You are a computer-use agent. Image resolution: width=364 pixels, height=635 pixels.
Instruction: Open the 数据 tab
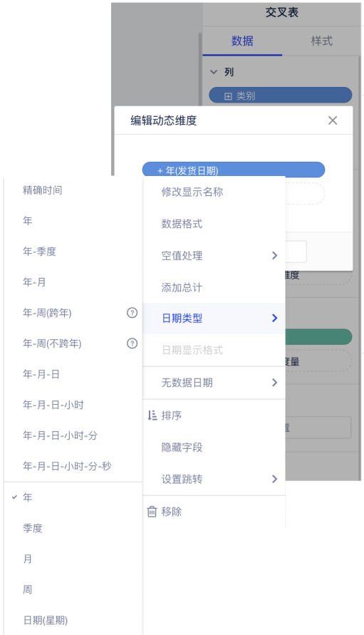pyautogui.click(x=242, y=41)
